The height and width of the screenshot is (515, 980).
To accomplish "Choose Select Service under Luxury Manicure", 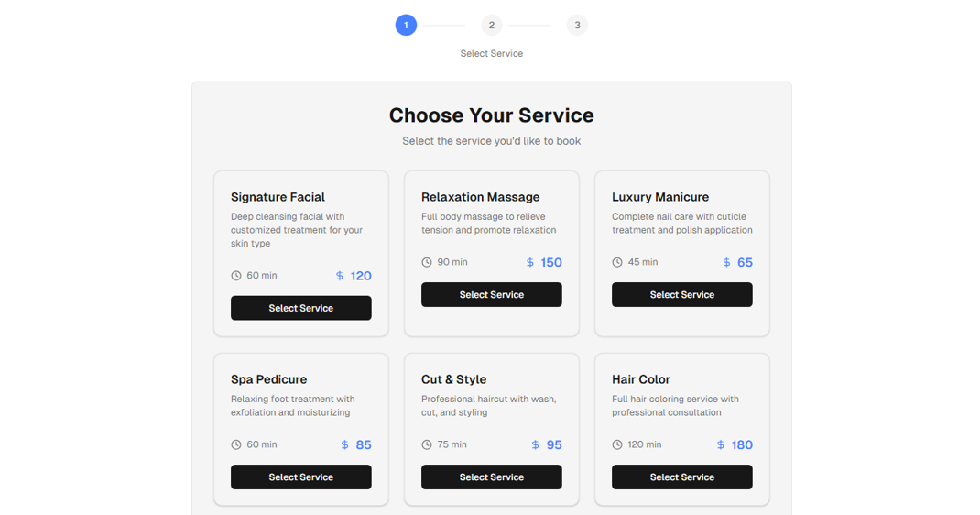I will [x=681, y=294].
